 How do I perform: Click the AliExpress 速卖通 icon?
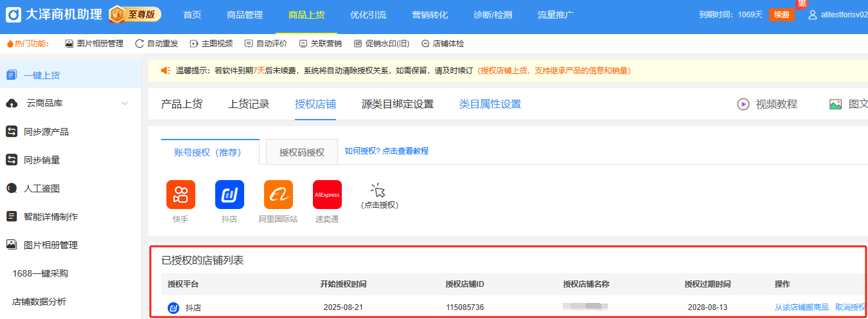point(327,194)
